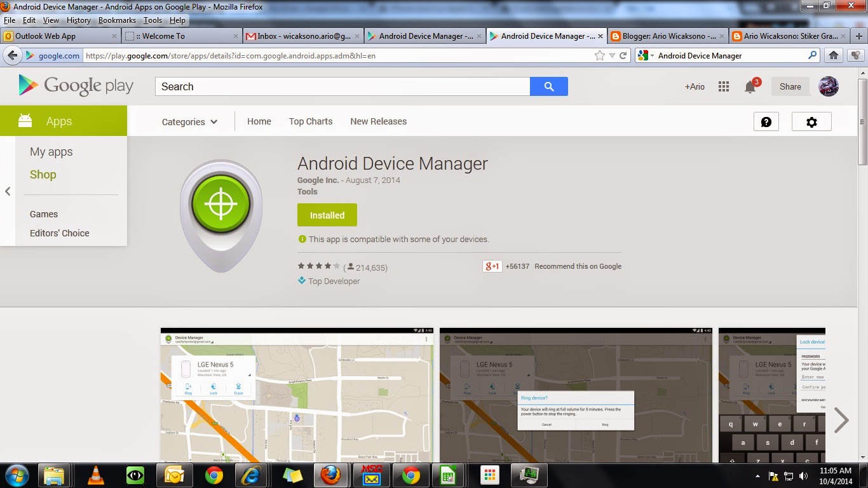
Task: Close the Outlook Web App tab
Action: [113, 36]
